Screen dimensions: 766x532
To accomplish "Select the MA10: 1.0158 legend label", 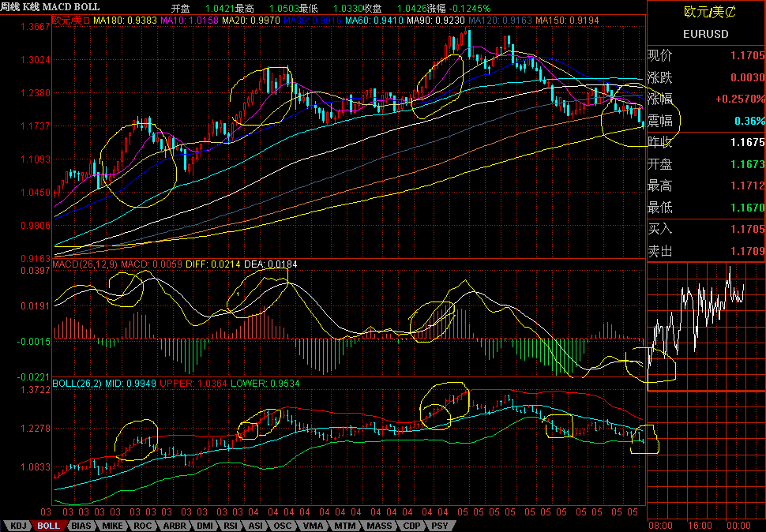I will click(x=189, y=21).
